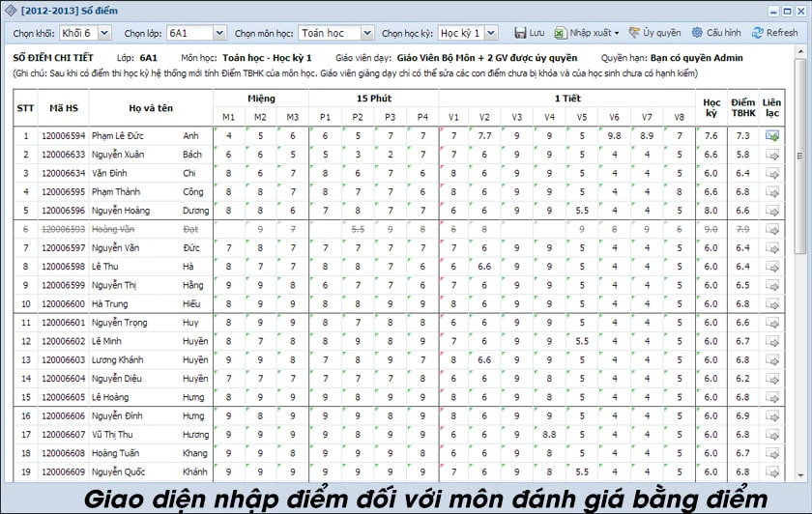Click the Ủy quyền toolbar icon
Viewport: 812px width, 514px height.
pos(634,33)
